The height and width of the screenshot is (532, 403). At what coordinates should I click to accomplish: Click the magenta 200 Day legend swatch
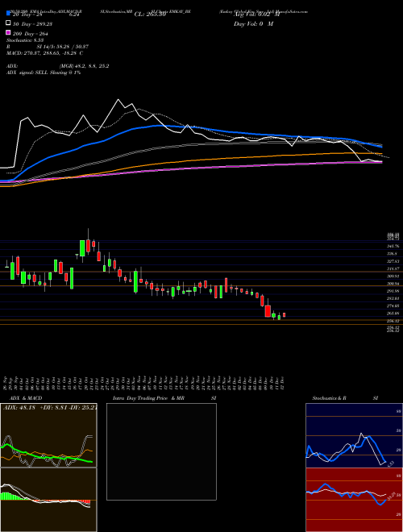(8, 33)
